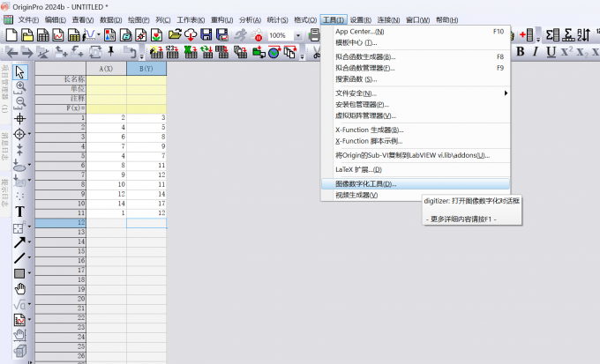Create a new matrix window

73,35
